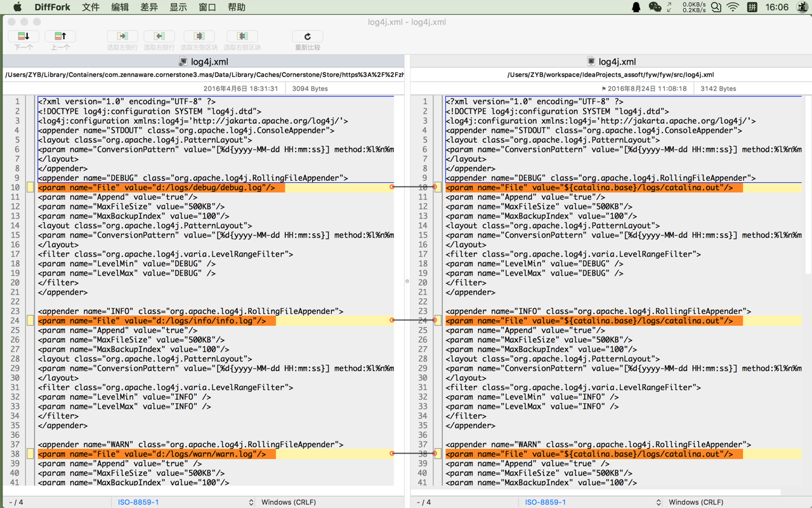The height and width of the screenshot is (508, 812).
Task: Select yellow diff marker beside left line 38
Action: (x=30, y=454)
